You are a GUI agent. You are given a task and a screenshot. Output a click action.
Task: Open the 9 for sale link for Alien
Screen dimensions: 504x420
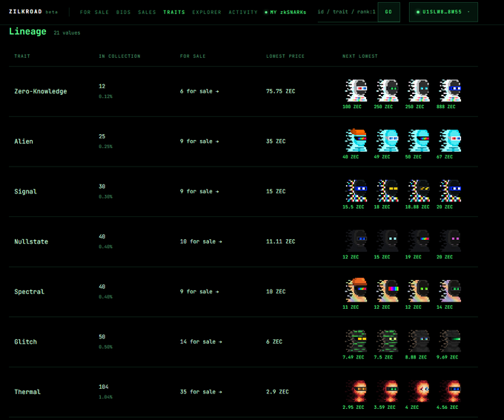pos(199,141)
